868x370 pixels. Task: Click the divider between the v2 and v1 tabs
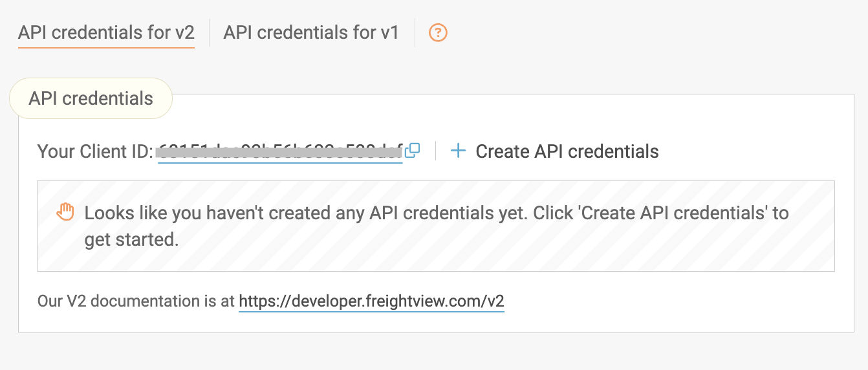209,32
